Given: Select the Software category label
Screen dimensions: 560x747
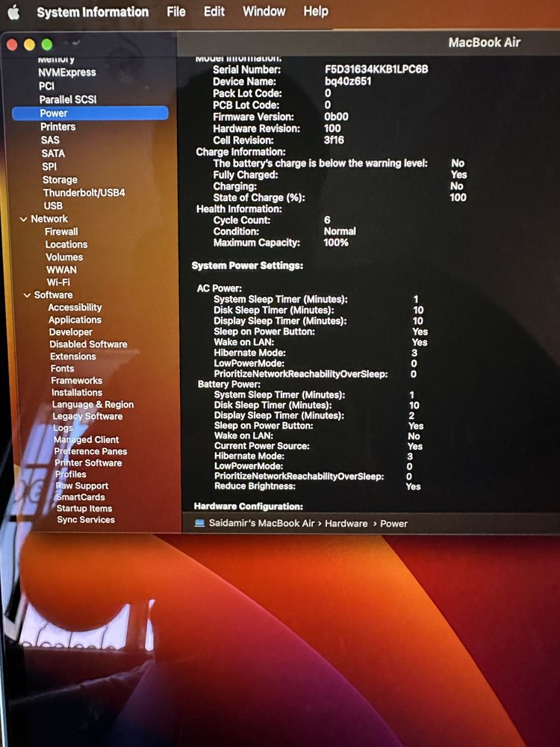Looking at the screenshot, I should point(53,295).
